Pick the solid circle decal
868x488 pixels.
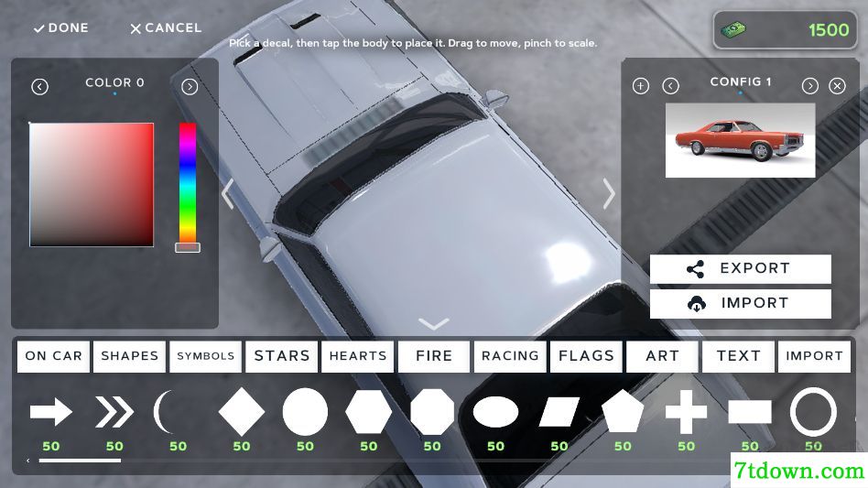[x=305, y=412]
